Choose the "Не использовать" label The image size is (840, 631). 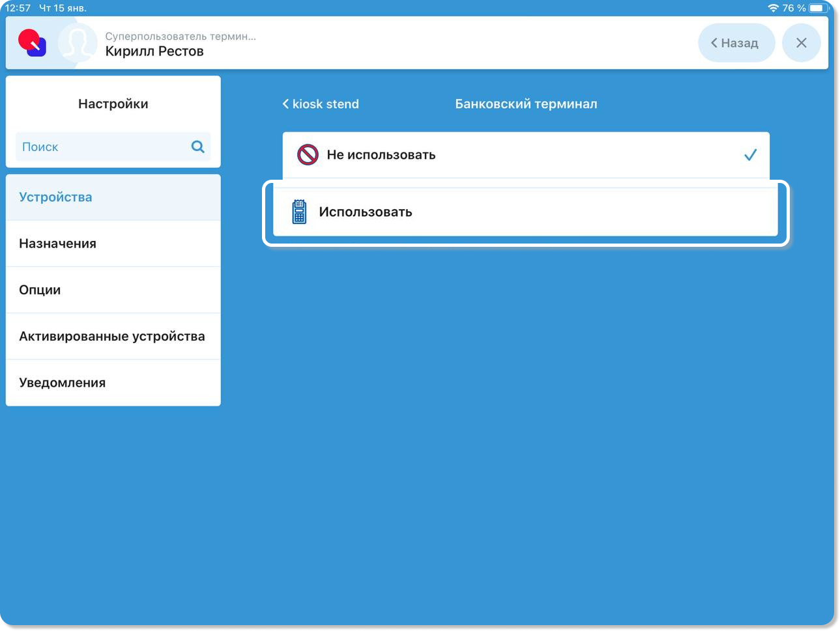point(381,155)
